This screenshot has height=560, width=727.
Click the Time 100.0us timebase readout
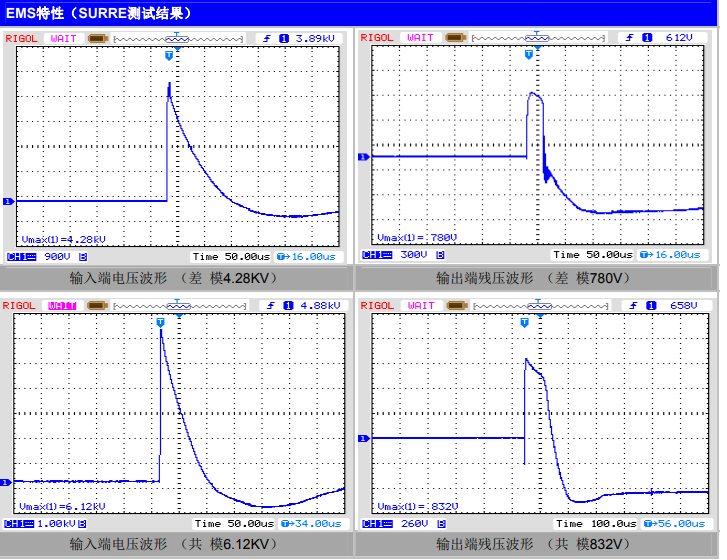click(597, 524)
